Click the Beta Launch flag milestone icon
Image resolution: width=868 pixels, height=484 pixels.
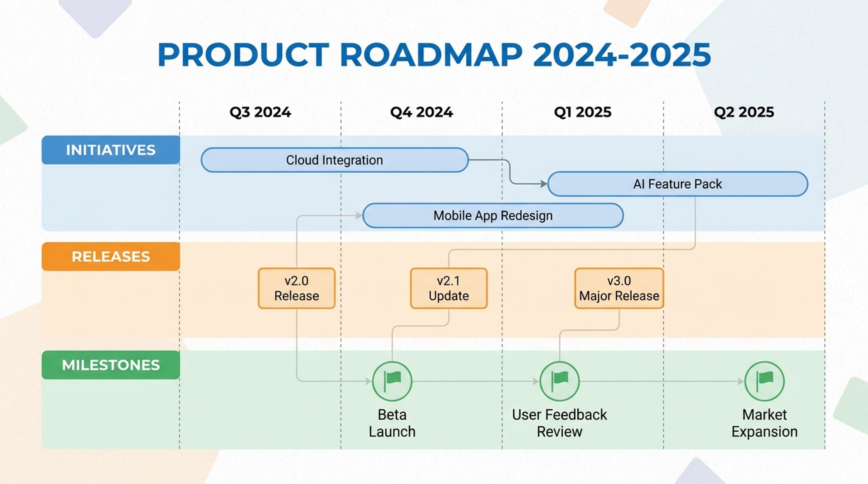[392, 381]
